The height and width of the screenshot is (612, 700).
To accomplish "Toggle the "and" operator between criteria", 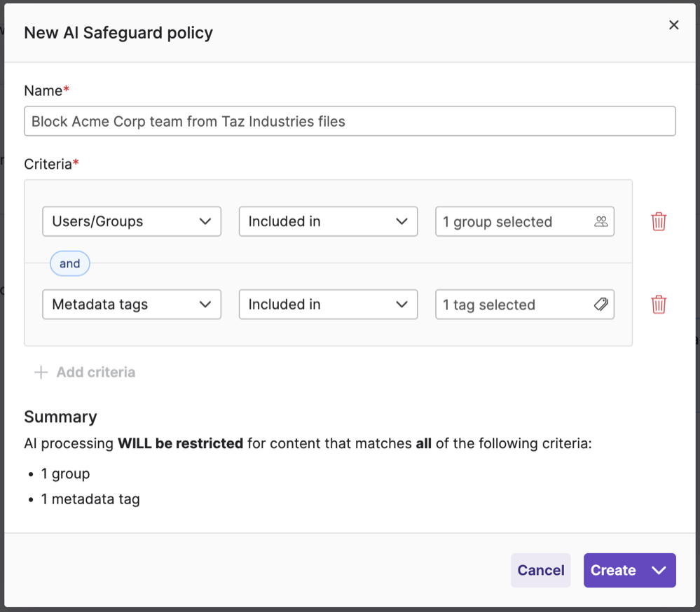I will pyautogui.click(x=70, y=264).
